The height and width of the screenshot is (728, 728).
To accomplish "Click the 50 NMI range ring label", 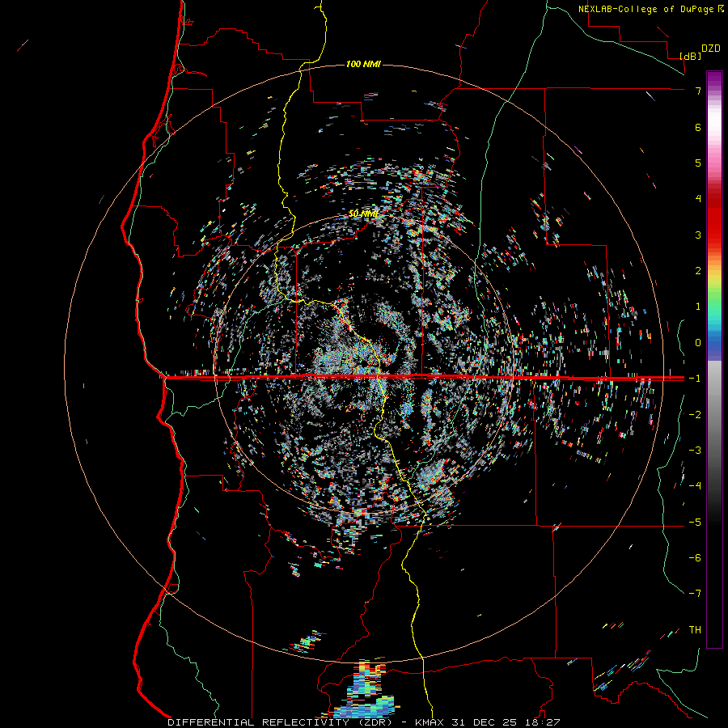I will (363, 214).
